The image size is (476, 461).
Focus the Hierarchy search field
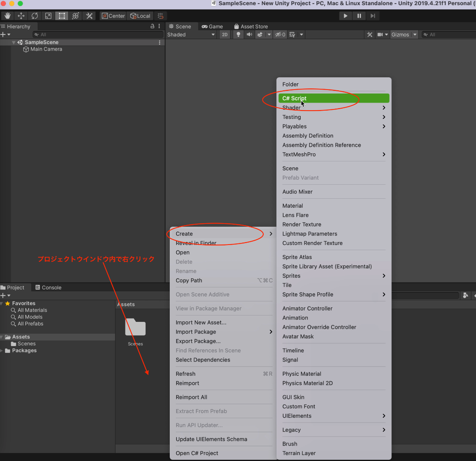[98, 34]
